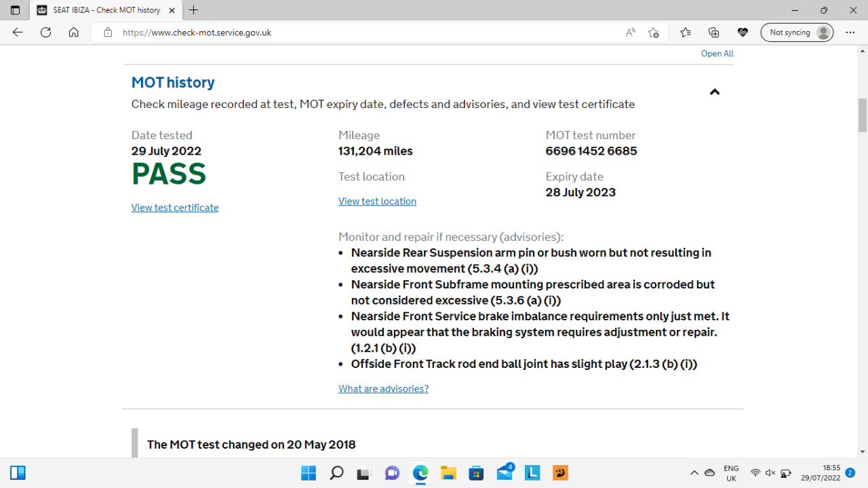
Task: Select the Offside Front Track rod advisory
Action: coord(524,364)
